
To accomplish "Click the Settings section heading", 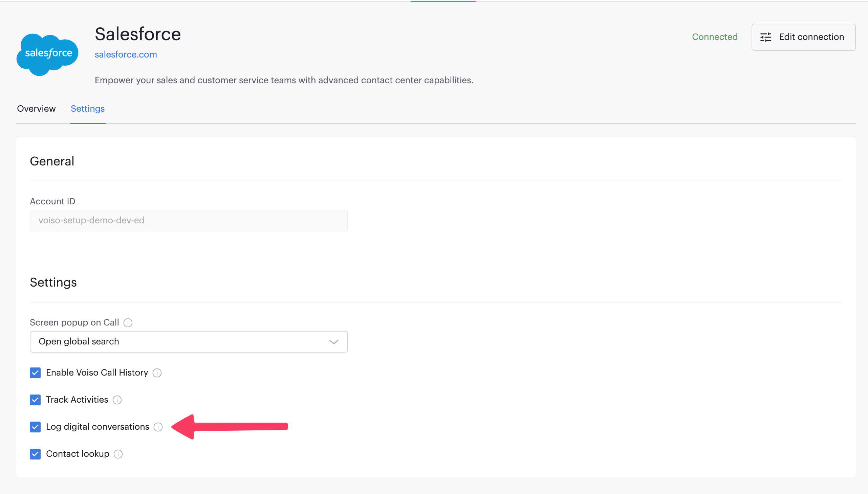I will click(x=53, y=282).
